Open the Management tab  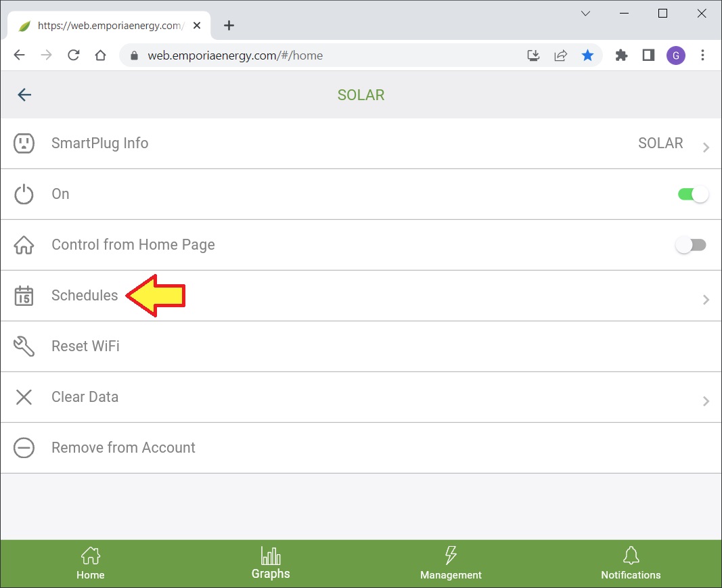coord(451,564)
